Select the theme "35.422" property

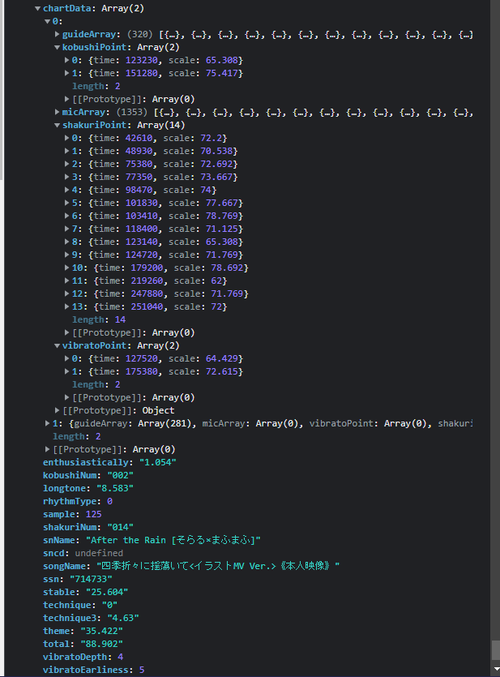pyautogui.click(x=83, y=631)
